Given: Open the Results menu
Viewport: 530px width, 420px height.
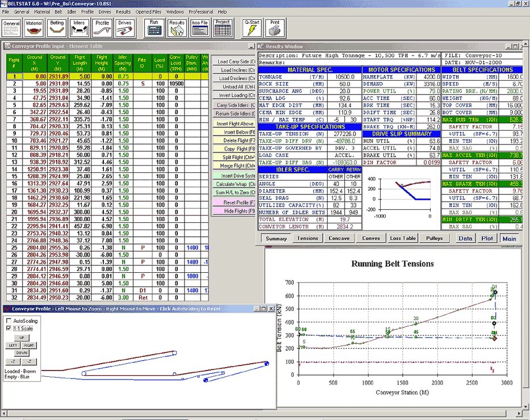Looking at the screenshot, I should pos(123,12).
